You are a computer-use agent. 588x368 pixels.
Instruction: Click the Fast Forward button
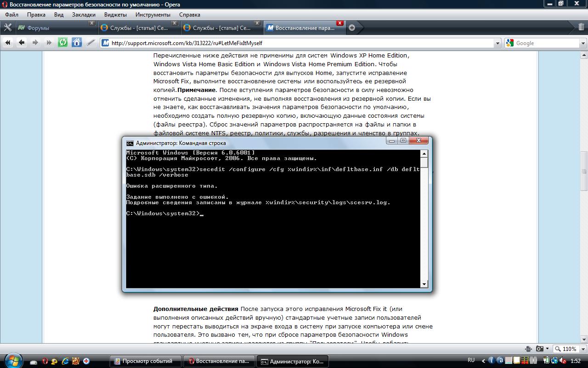pyautogui.click(x=49, y=43)
